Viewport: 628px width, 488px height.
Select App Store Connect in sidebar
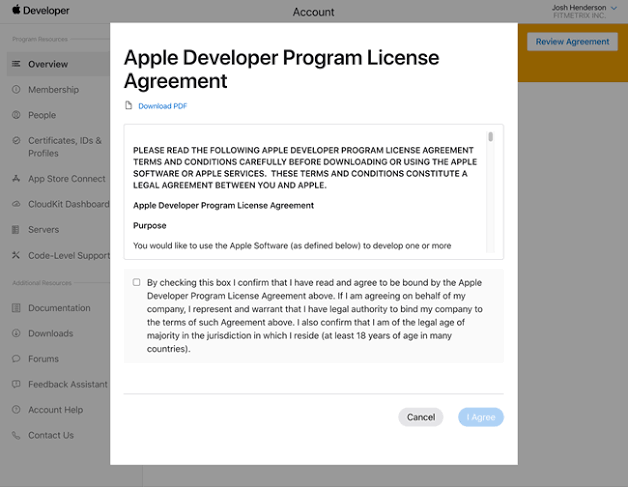[x=67, y=179]
